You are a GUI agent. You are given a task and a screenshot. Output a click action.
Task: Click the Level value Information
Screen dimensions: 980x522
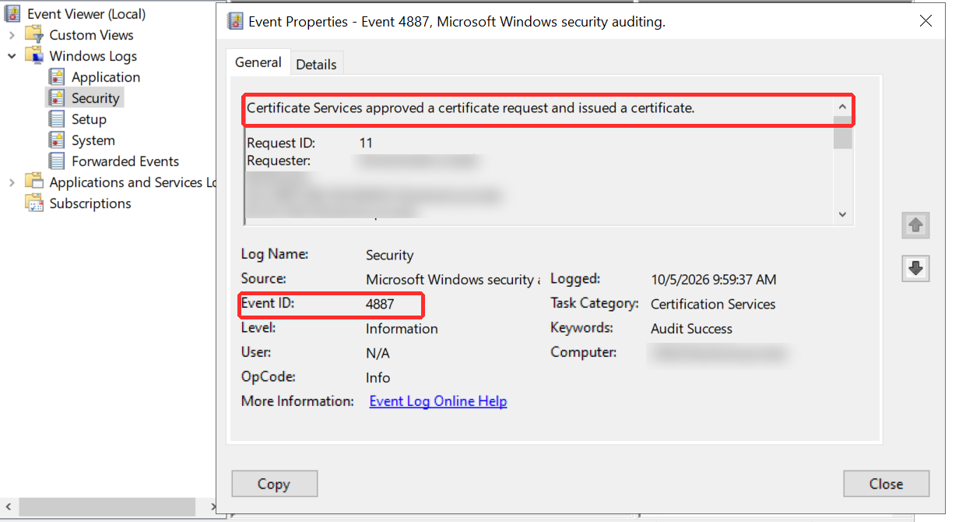(x=402, y=329)
